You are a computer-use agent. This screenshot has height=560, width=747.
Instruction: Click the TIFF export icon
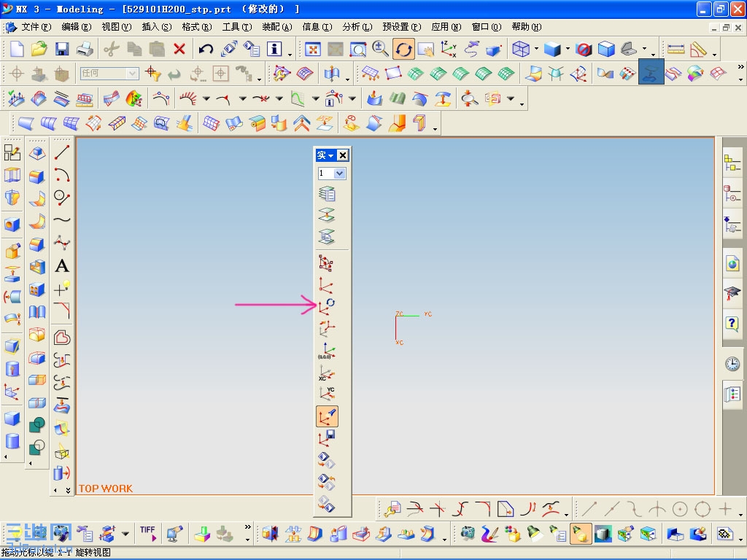point(148,534)
